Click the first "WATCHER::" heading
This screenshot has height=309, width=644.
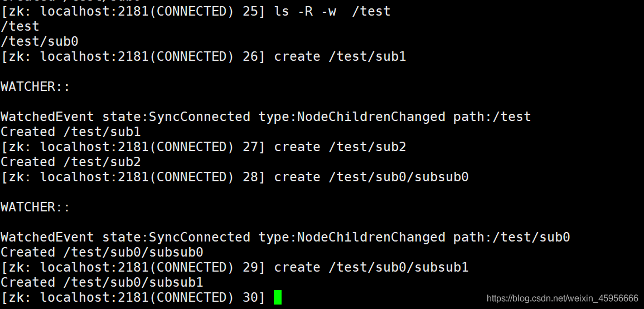click(x=36, y=86)
